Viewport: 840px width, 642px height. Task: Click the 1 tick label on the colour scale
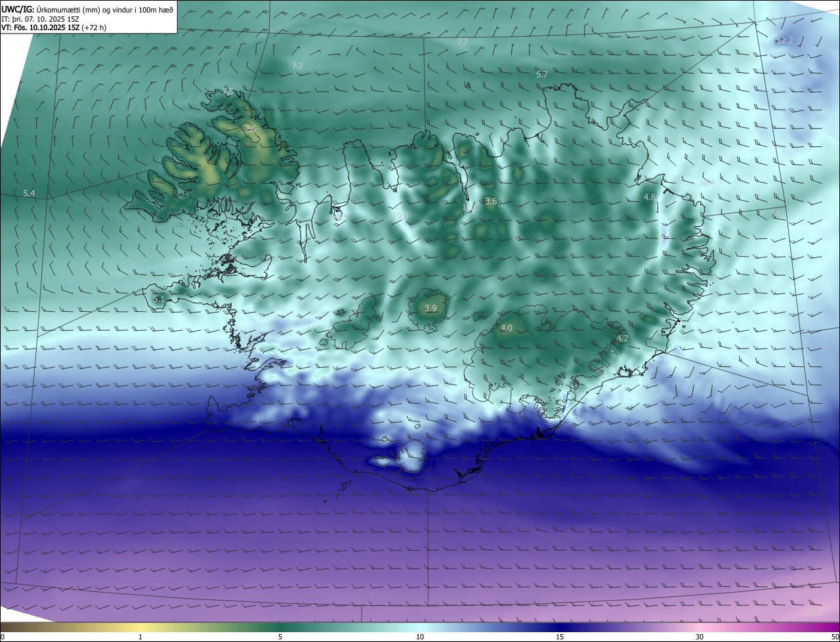point(140,637)
